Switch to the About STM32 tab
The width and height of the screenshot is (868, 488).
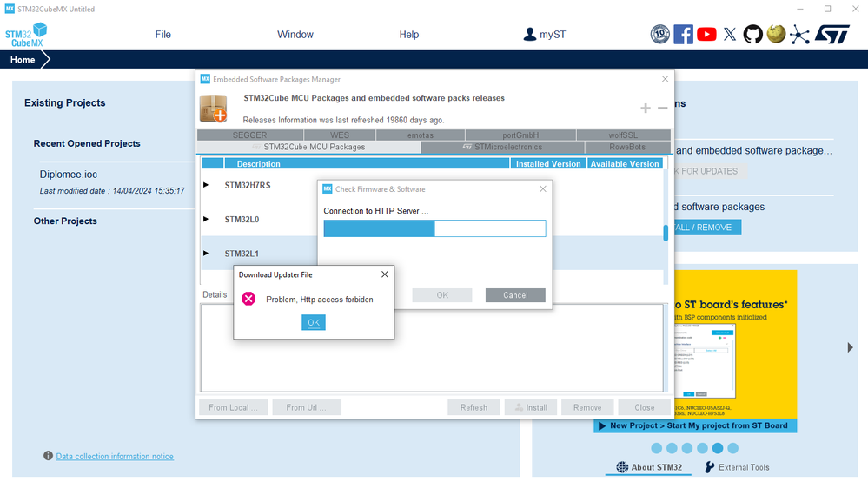(649, 467)
